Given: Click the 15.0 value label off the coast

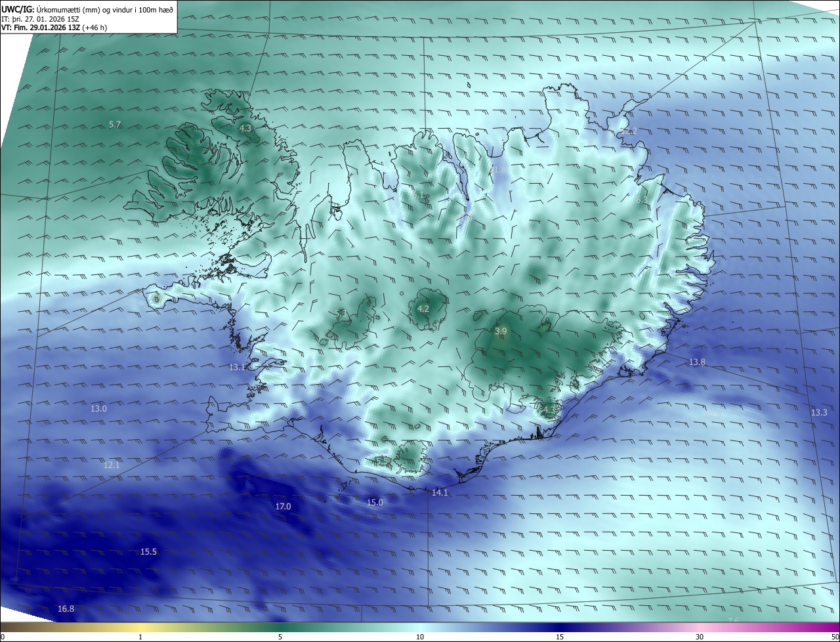Looking at the screenshot, I should pyautogui.click(x=375, y=503).
